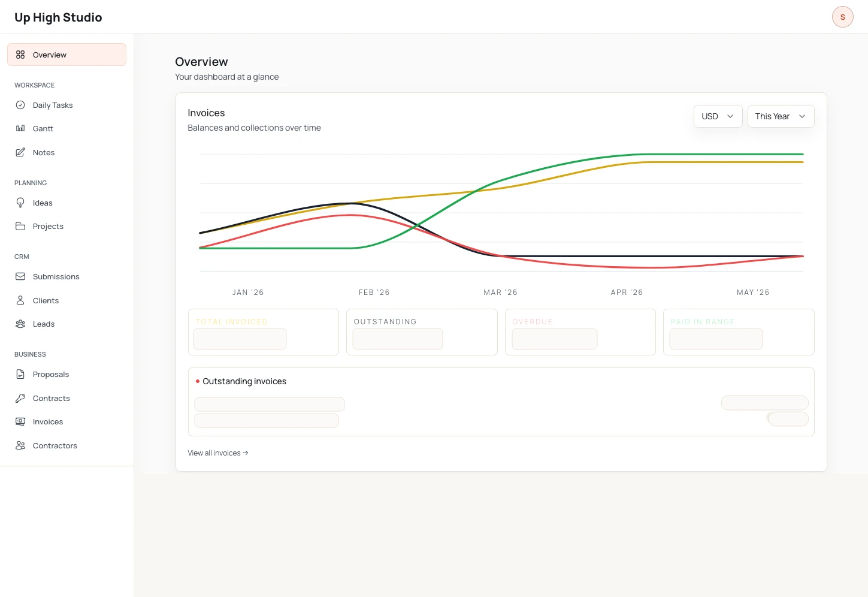The height and width of the screenshot is (597, 868).
Task: Click the Outstanding invoices heading
Action: tap(244, 381)
